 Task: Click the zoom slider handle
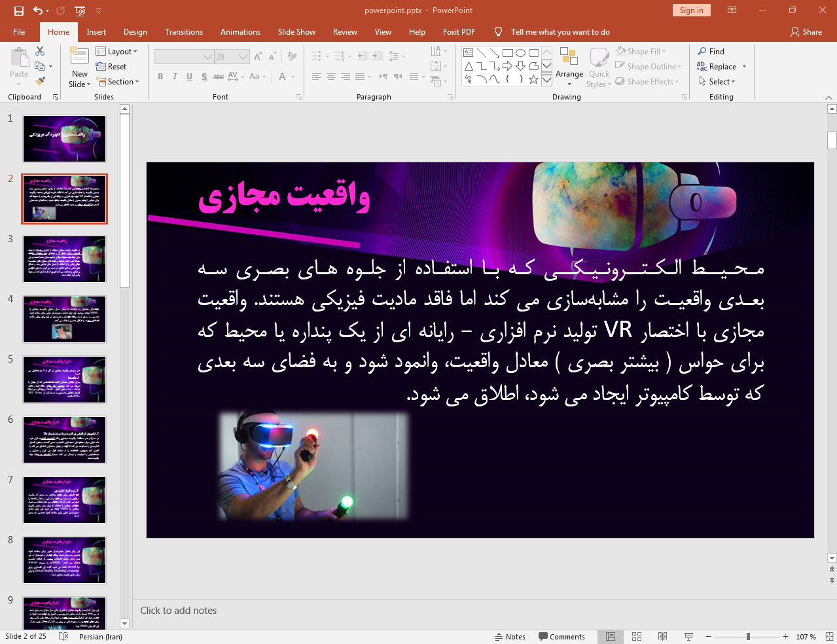748,637
